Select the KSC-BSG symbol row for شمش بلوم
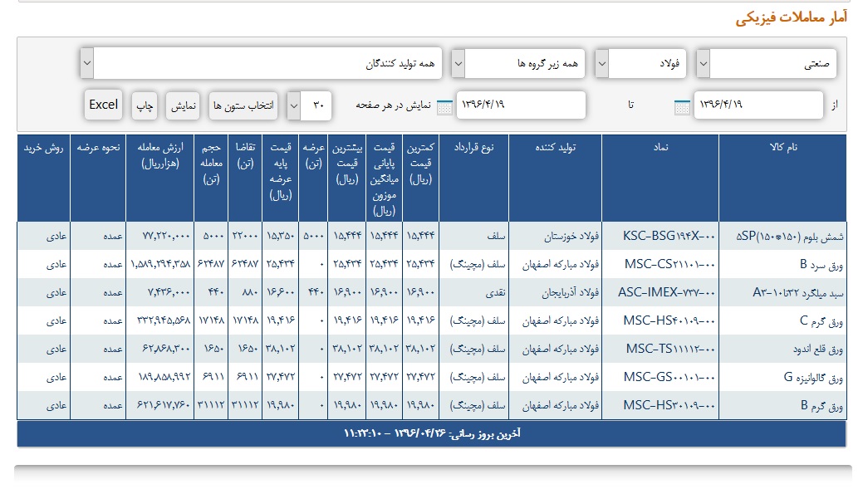This screenshot has width=868, height=489. [668, 236]
